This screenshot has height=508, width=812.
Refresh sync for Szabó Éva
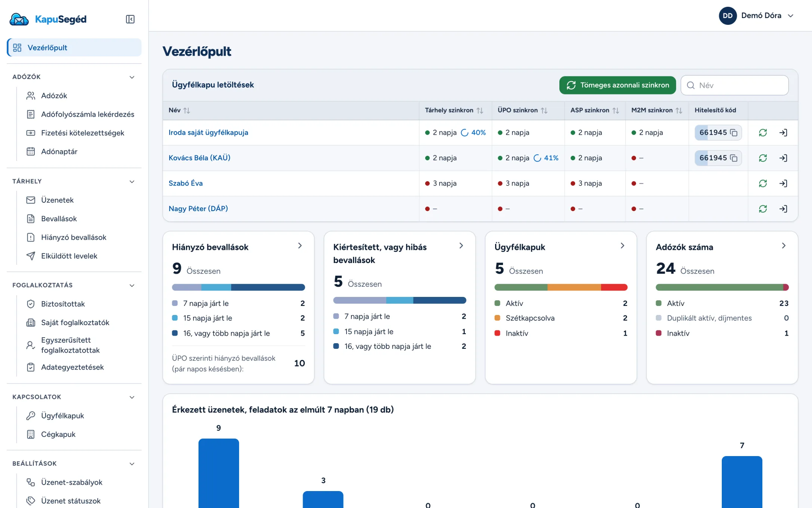pyautogui.click(x=763, y=183)
